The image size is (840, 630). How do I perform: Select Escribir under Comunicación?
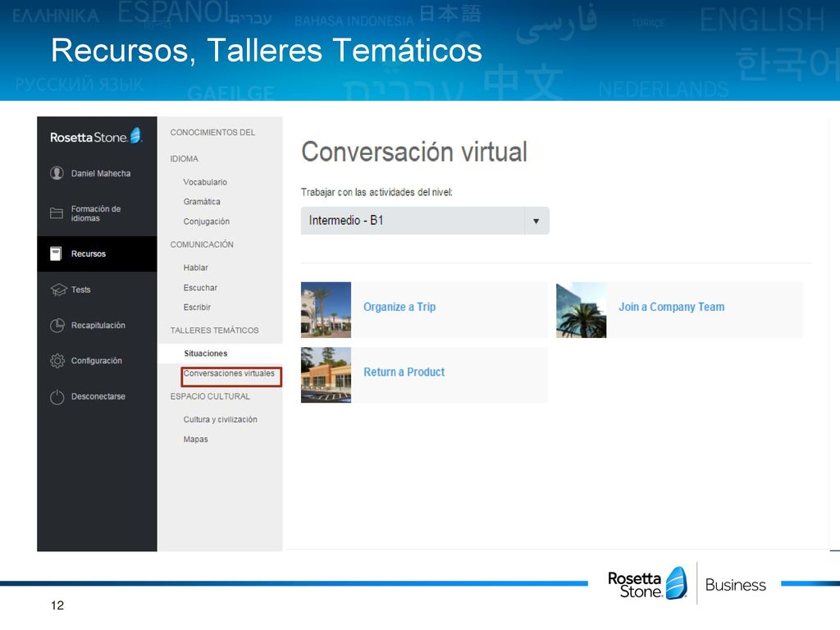click(x=197, y=307)
